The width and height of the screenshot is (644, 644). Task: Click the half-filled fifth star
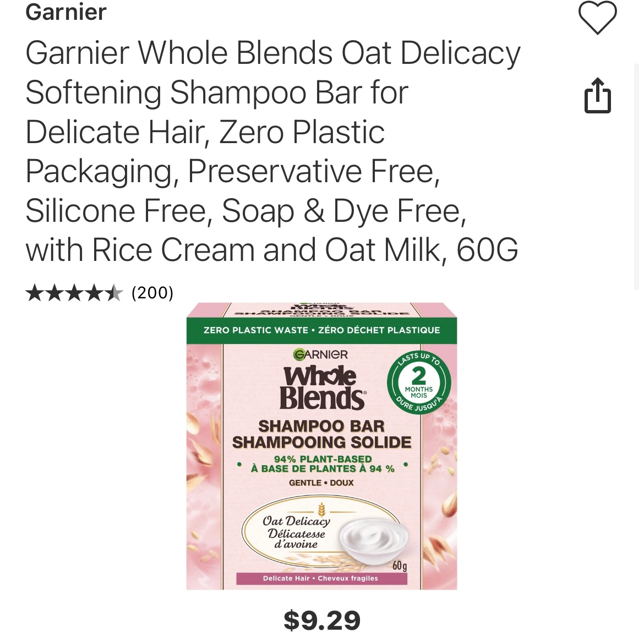click(114, 293)
